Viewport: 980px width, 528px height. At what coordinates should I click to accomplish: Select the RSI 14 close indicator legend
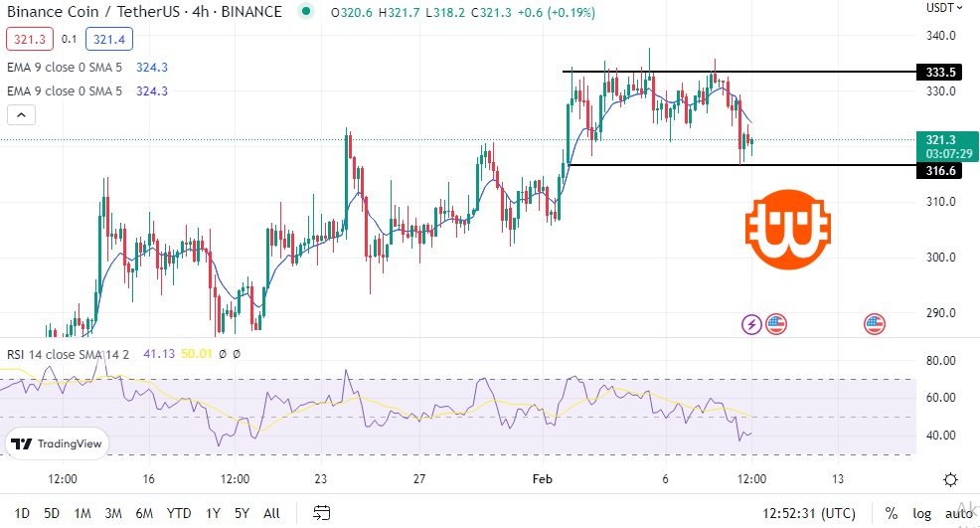pyautogui.click(x=68, y=354)
